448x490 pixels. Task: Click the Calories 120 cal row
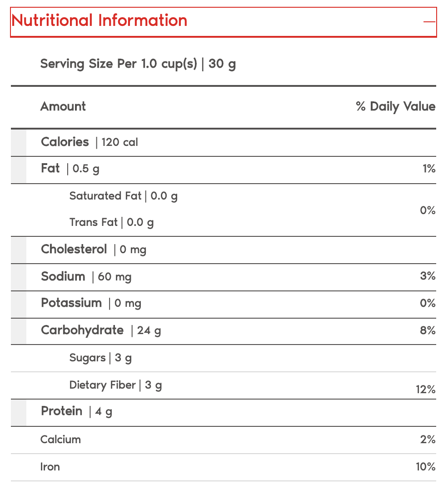(x=90, y=142)
